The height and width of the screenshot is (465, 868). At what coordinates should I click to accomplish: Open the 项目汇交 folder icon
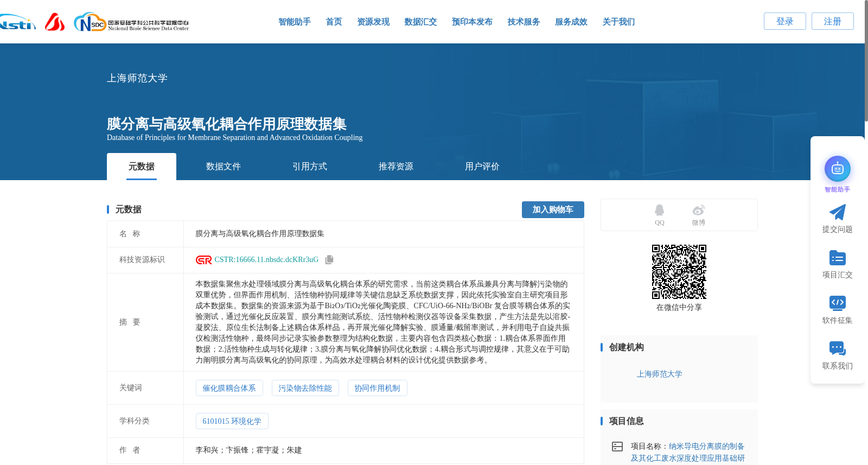pyautogui.click(x=837, y=258)
